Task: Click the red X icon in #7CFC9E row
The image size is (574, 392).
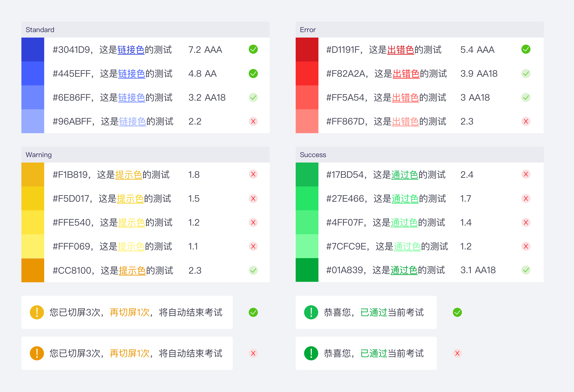Action: (x=526, y=246)
